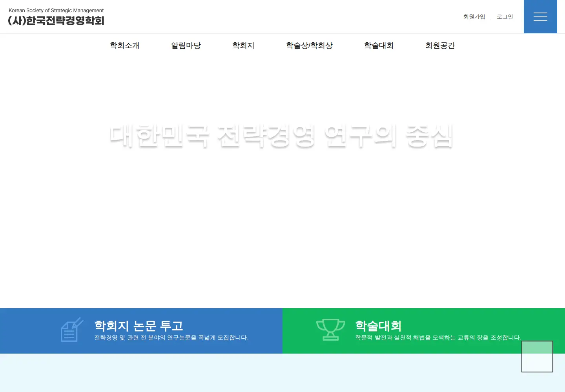
Task: Open the 학술상/학회상 menu
Action: coord(310,45)
